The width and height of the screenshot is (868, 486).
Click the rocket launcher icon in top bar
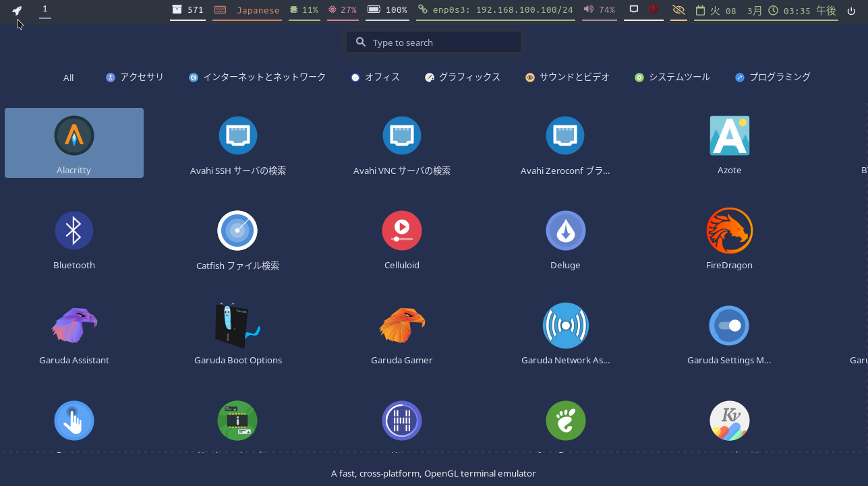(17, 10)
